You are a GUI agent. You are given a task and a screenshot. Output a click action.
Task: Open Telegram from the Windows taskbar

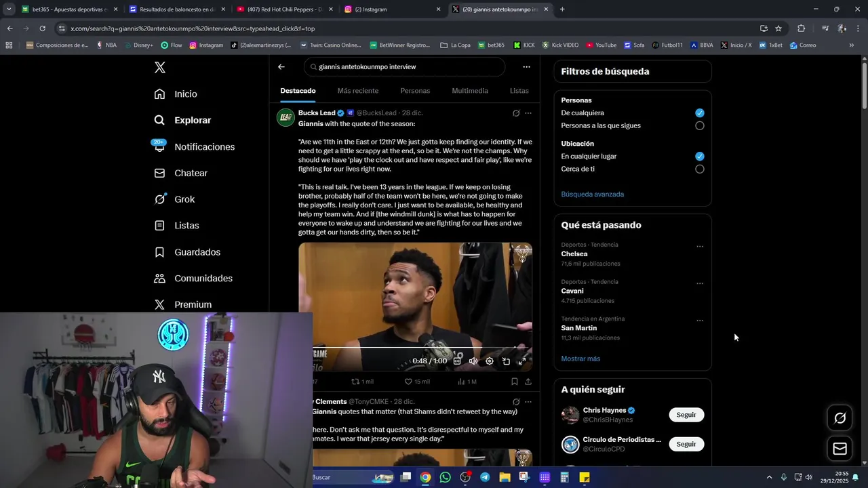485,478
